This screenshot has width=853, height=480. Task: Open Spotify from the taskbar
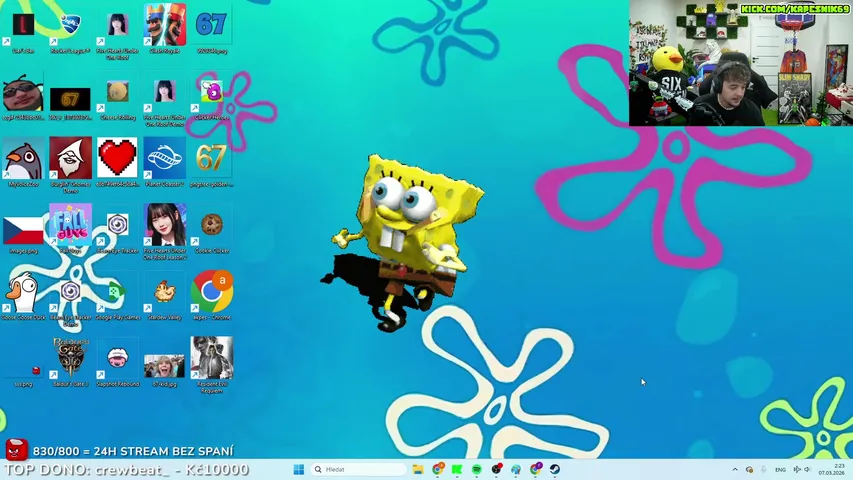tap(477, 469)
